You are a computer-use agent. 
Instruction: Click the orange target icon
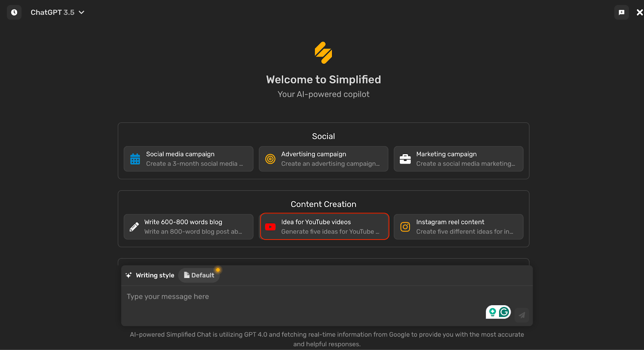click(x=270, y=159)
